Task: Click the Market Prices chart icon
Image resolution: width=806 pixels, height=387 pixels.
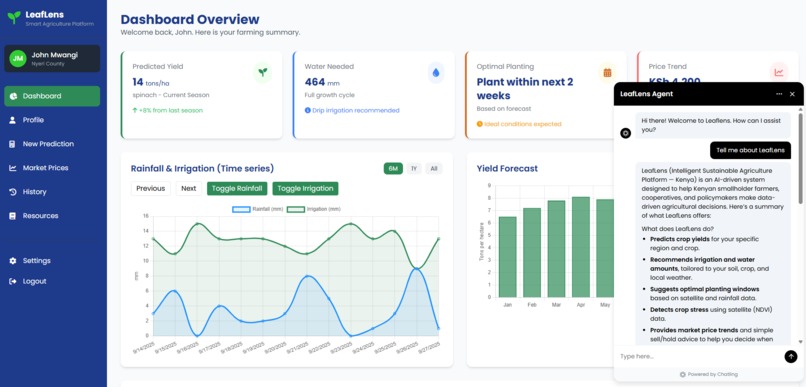Action: 12,168
